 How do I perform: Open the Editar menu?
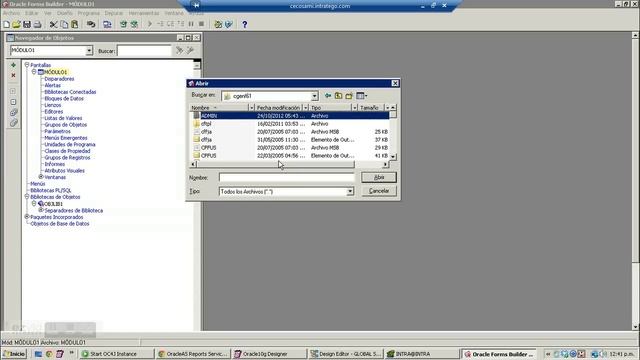(31, 13)
